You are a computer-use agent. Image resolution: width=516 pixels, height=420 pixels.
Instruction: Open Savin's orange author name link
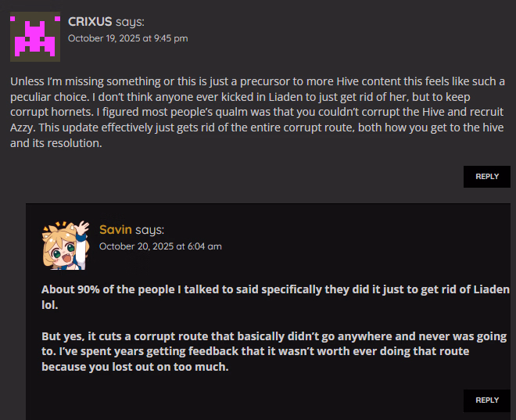[x=116, y=229]
